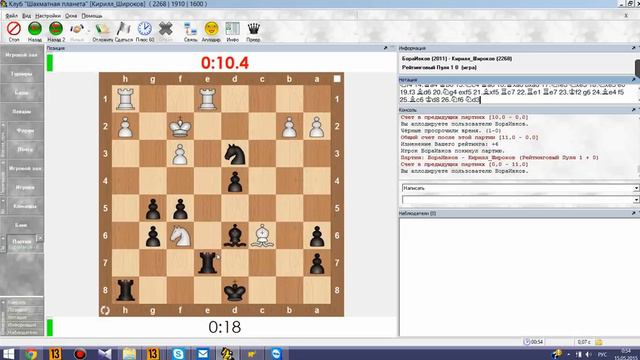Select the white bishop on c6
The width and height of the screenshot is (640, 360).
click(x=262, y=236)
